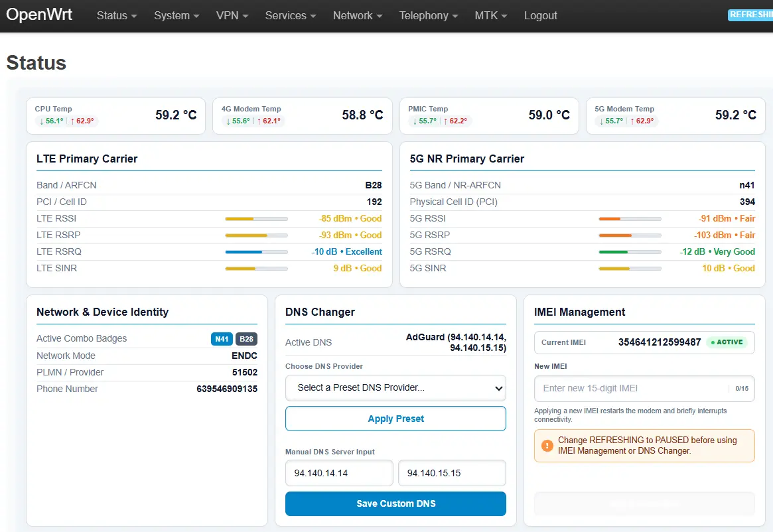Click the Logout link

click(540, 16)
